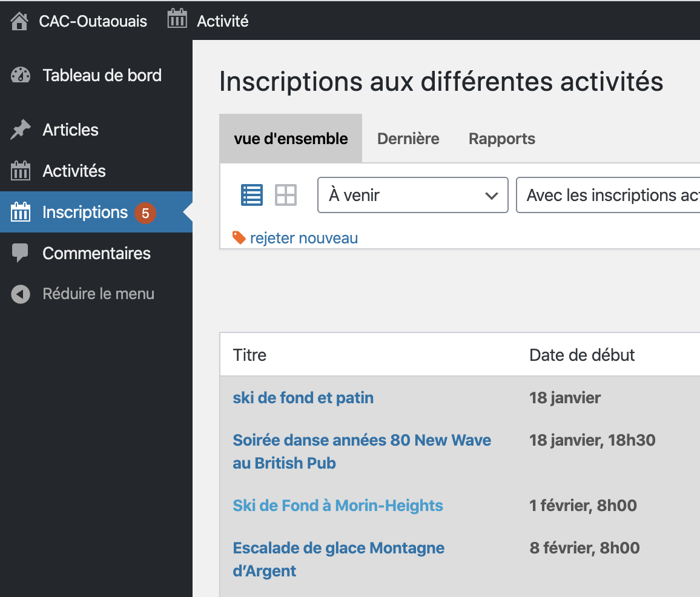Select the vue d'ensemble tab
The image size is (700, 597).
(291, 139)
